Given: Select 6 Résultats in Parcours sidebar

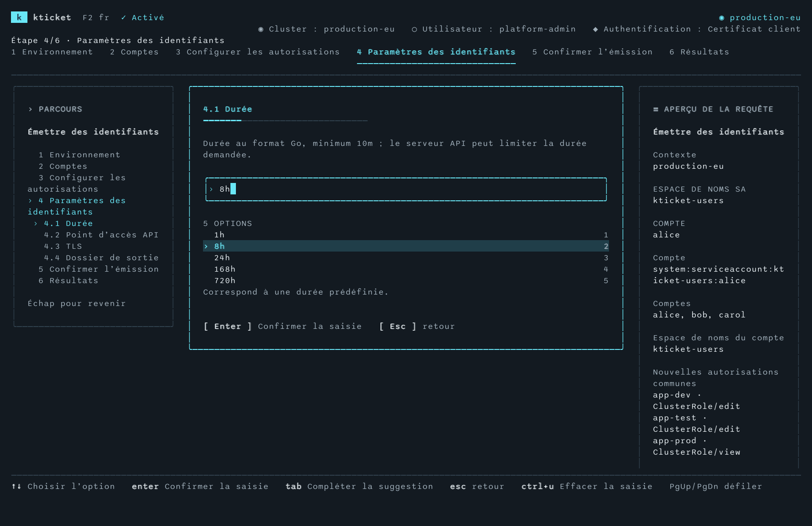Looking at the screenshot, I should click(69, 281).
